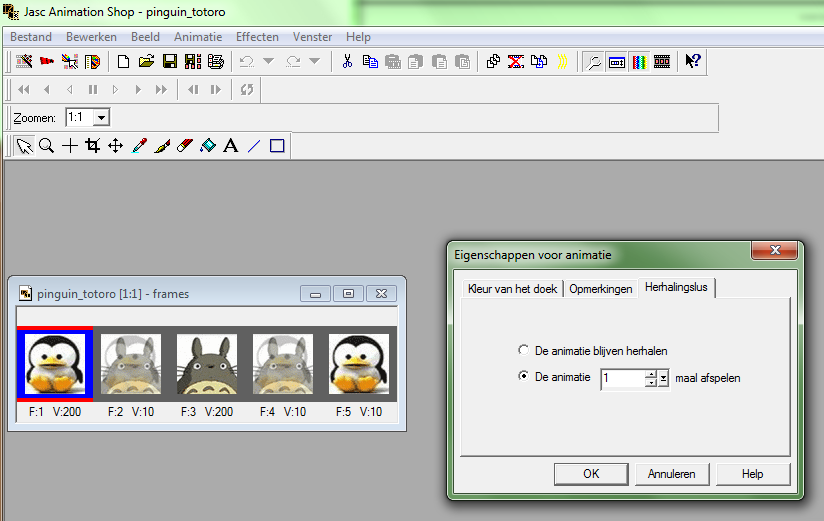Click the dialog's Help button

pyautogui.click(x=753, y=474)
